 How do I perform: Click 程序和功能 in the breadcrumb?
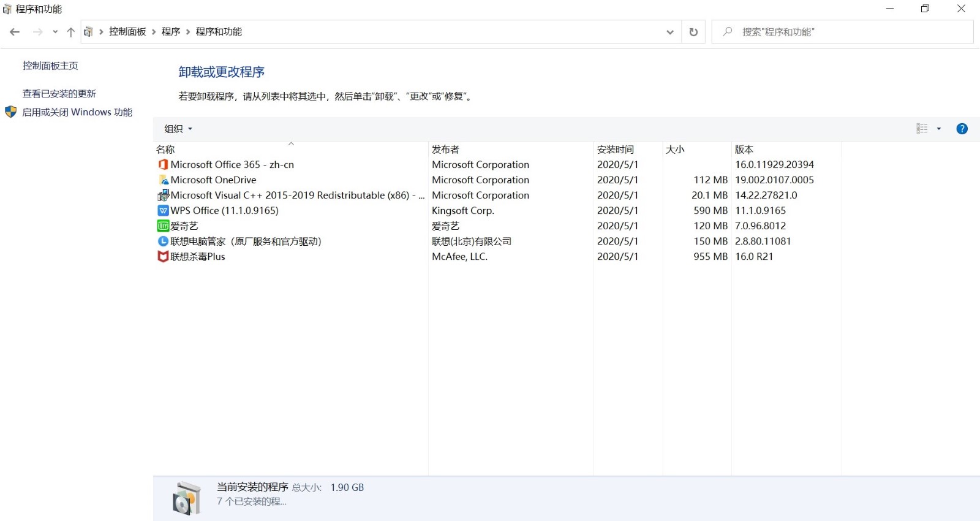click(x=219, y=32)
